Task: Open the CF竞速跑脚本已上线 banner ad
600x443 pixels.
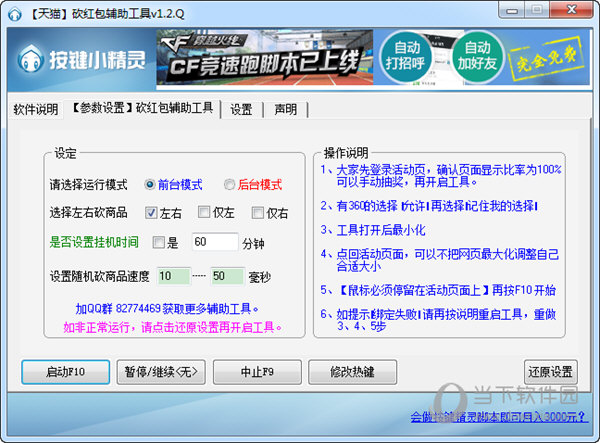Action: pos(264,57)
